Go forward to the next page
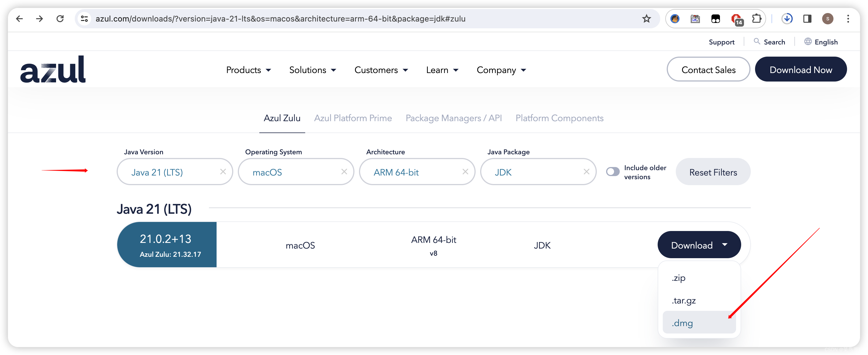Screen dimensions: 868x355 [x=39, y=18]
